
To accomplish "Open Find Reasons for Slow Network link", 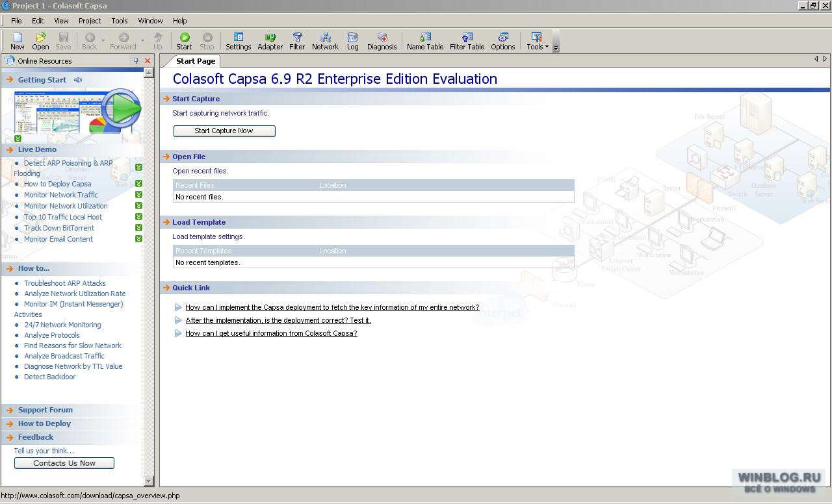I will pos(73,346).
